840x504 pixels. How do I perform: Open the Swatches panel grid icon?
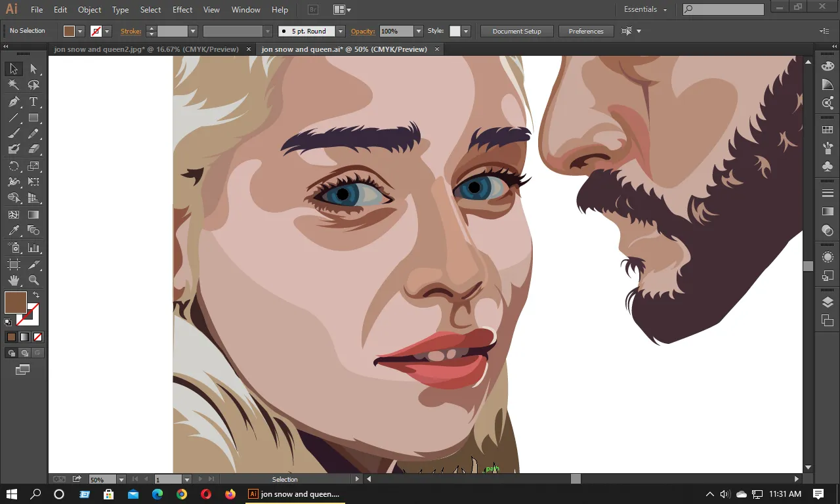(828, 130)
